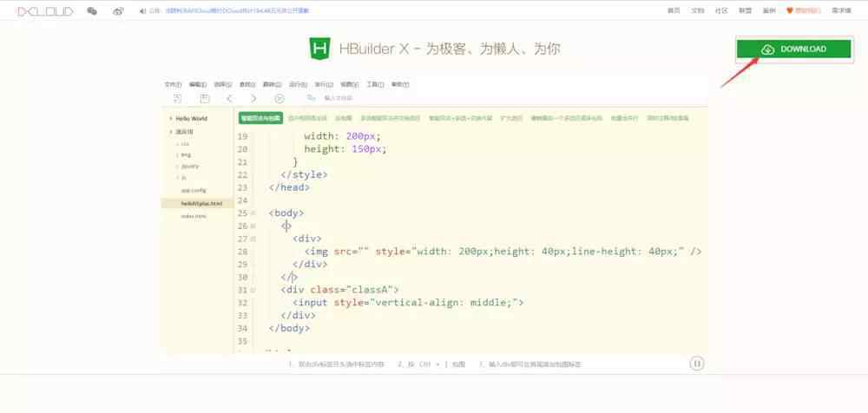Open the 编辑(E) menu

[198, 85]
